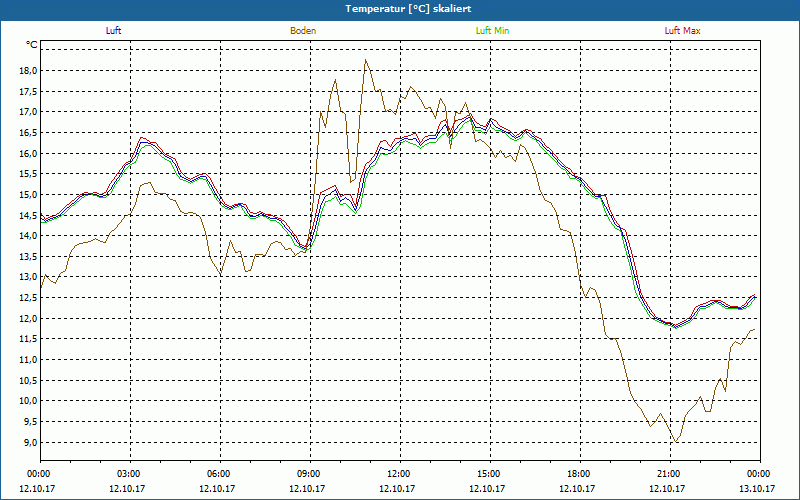The image size is (800, 500).
Task: Click the green Luft Min legend label
Action: coord(492,31)
